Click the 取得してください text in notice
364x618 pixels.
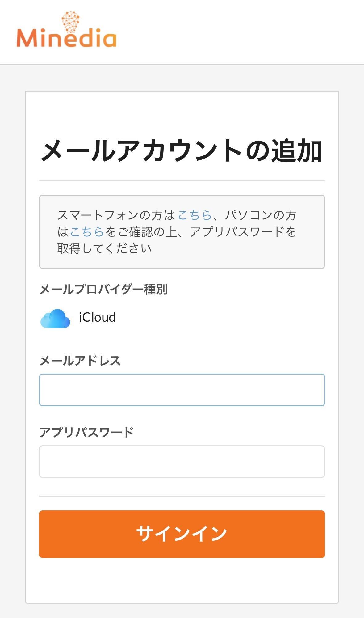[104, 248]
